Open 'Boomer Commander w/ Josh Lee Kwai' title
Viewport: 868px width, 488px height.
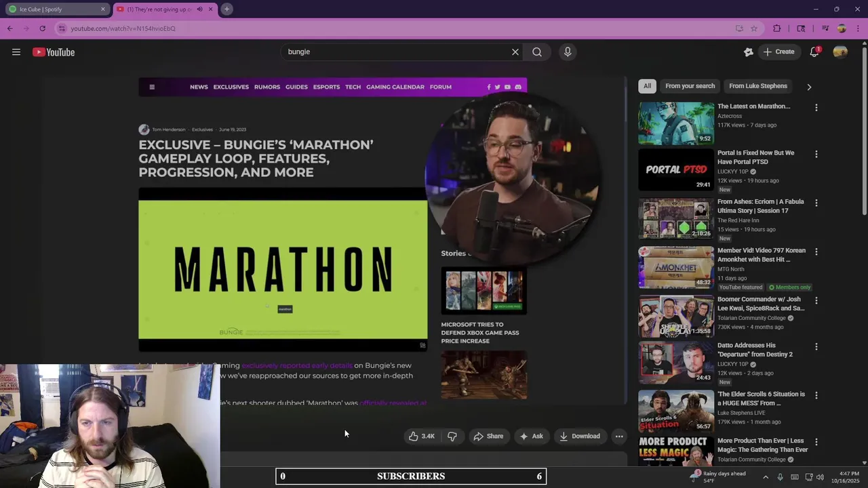coord(761,304)
